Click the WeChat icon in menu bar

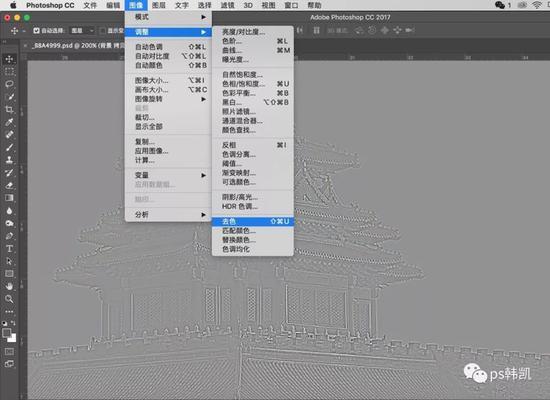coord(499,5)
